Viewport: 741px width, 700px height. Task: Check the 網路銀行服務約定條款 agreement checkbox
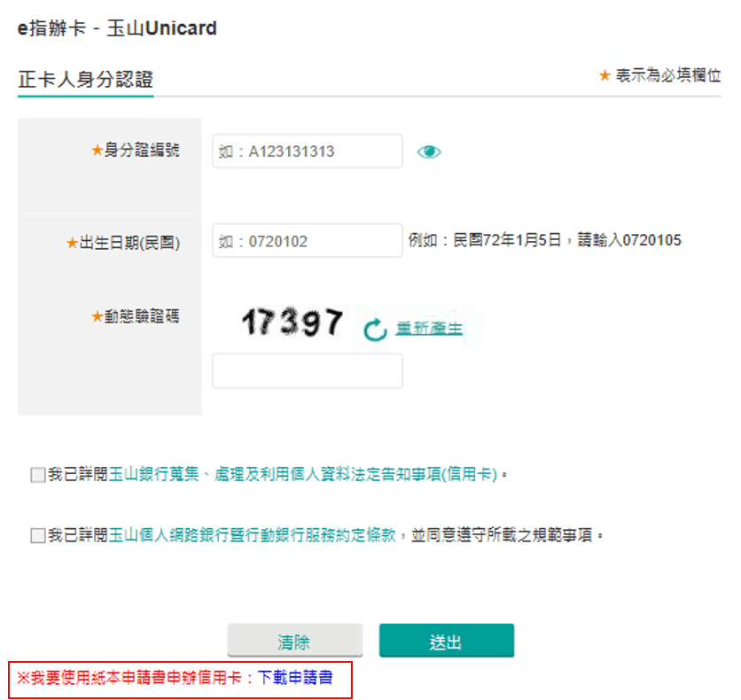(37, 535)
